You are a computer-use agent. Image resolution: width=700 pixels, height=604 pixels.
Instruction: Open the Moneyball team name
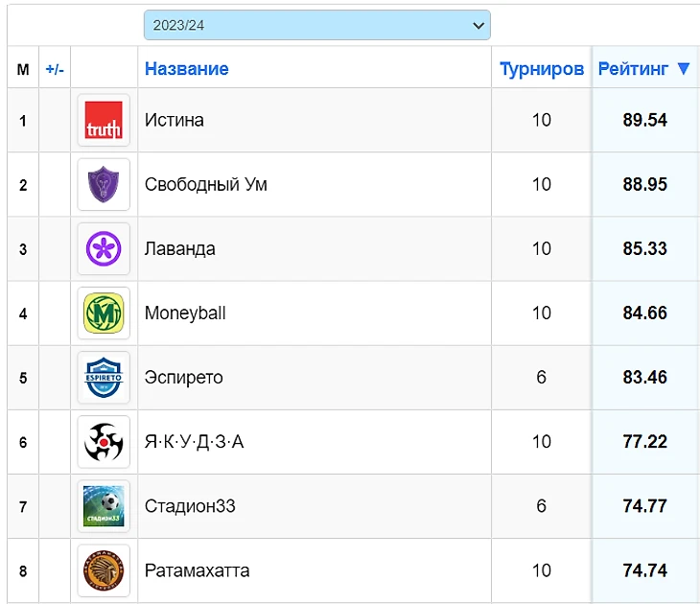coord(185,313)
